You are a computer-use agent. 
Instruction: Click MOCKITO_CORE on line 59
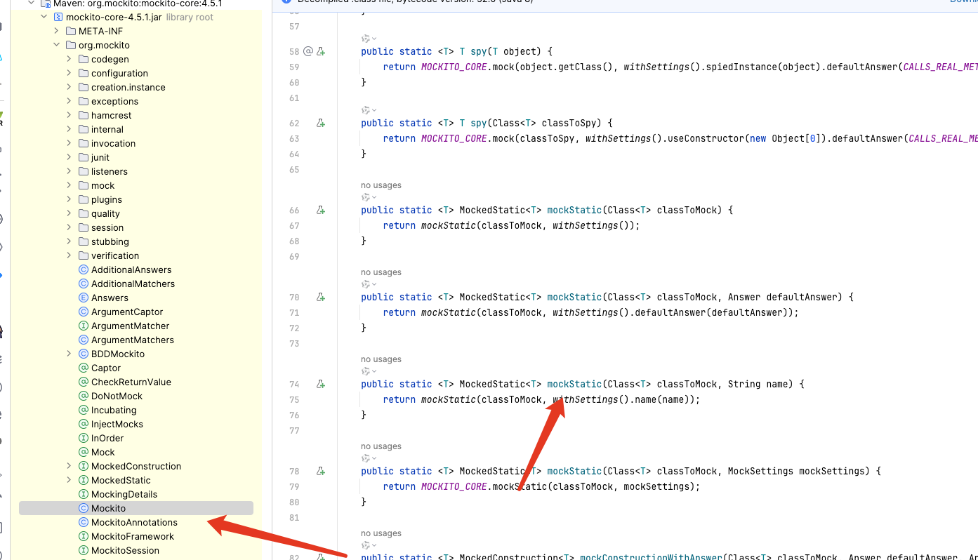(454, 67)
